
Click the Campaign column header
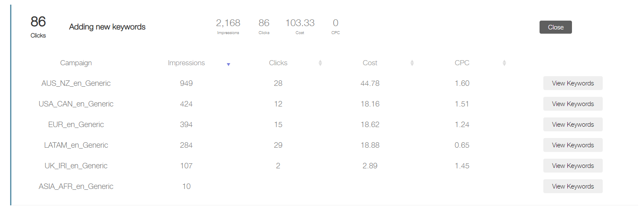tap(76, 63)
